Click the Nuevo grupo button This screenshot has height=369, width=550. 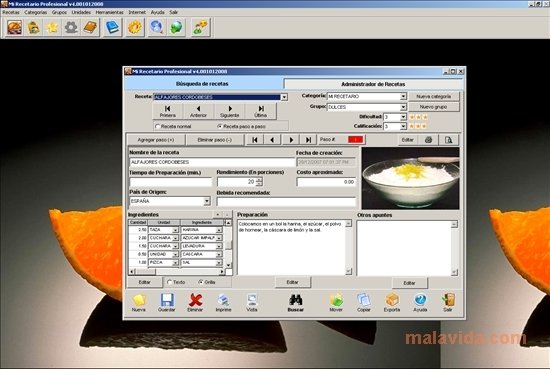[x=434, y=107]
